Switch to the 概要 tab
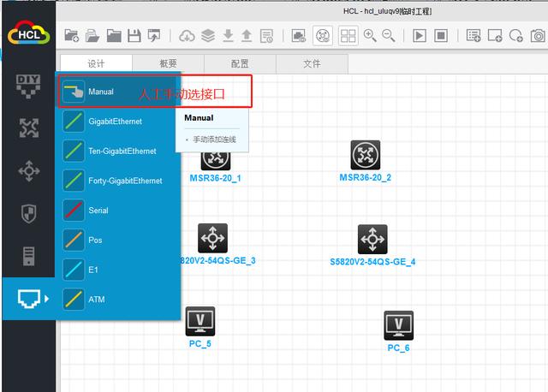The height and width of the screenshot is (392, 548). pos(168,63)
